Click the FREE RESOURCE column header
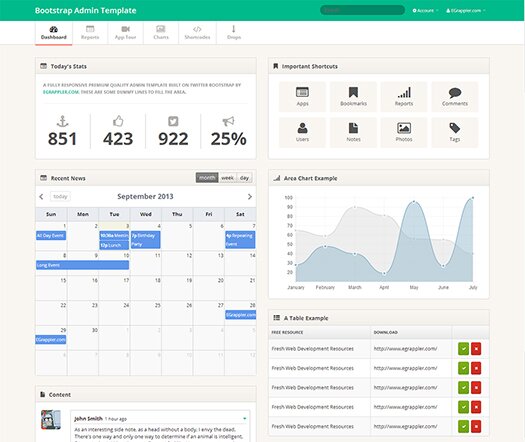Screen dimensions: 525x442 coord(287,333)
